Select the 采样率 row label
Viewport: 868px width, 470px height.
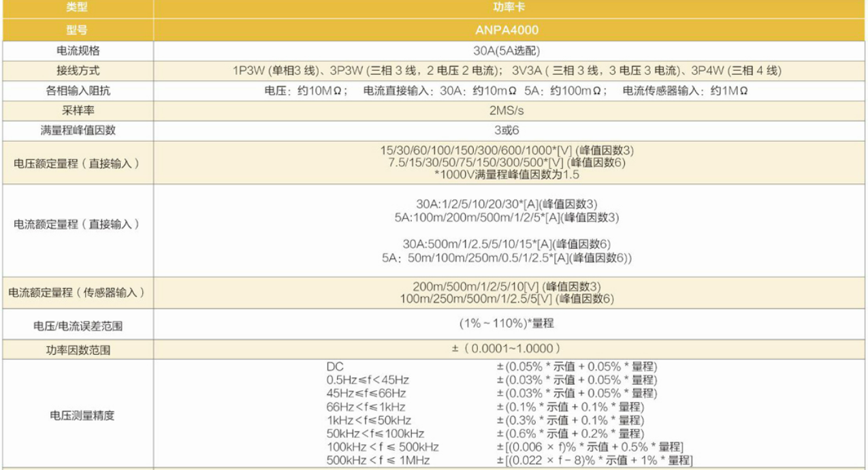(x=77, y=110)
